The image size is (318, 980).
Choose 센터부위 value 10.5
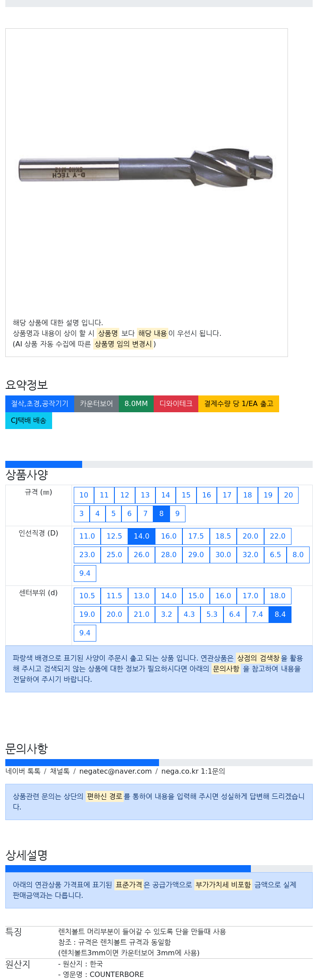pos(87,596)
